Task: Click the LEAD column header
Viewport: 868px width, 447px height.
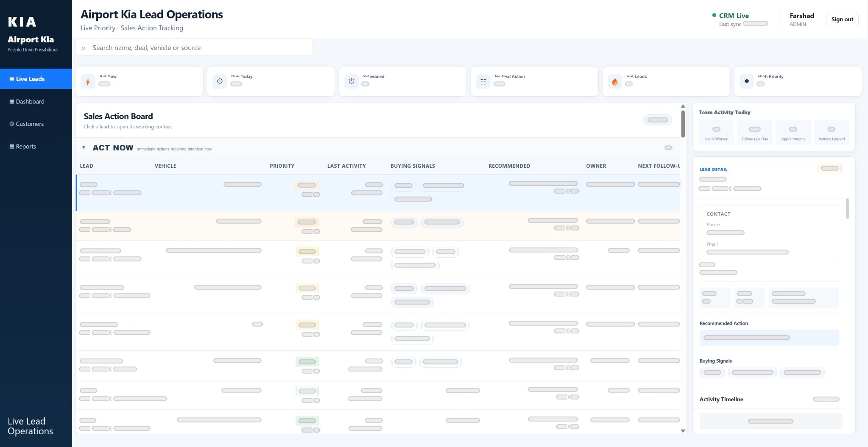Action: pos(87,166)
